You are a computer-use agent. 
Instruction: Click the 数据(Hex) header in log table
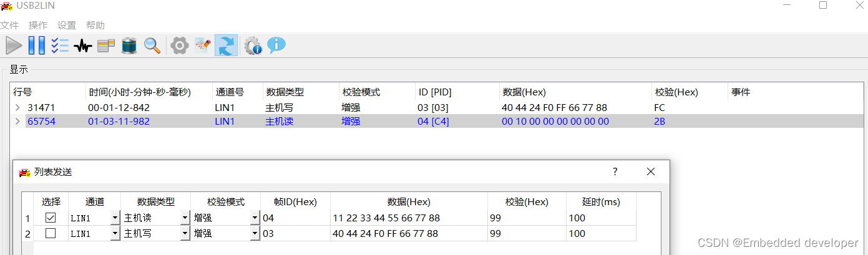pyautogui.click(x=575, y=92)
